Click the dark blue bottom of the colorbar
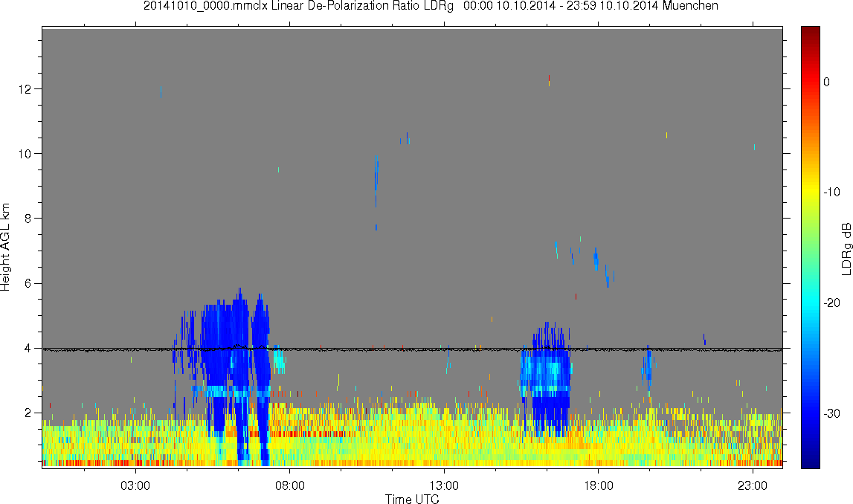Viewport: 853px width, 504px height. coord(810,461)
